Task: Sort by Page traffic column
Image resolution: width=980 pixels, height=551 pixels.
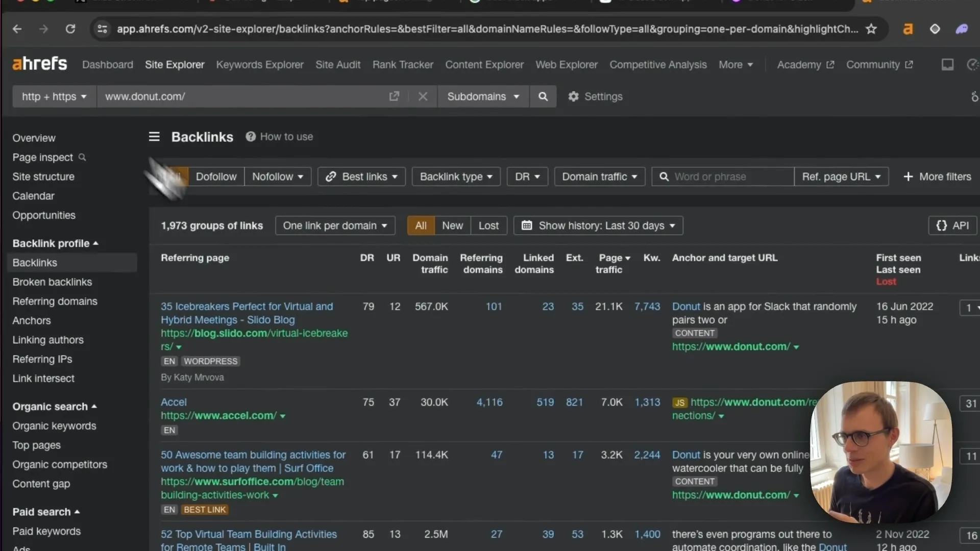Action: [x=612, y=263]
